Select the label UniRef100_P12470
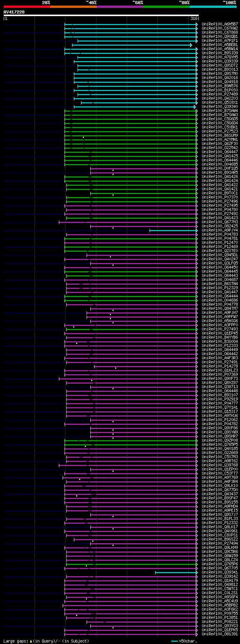This screenshot has width=240, height=644. [220, 242]
